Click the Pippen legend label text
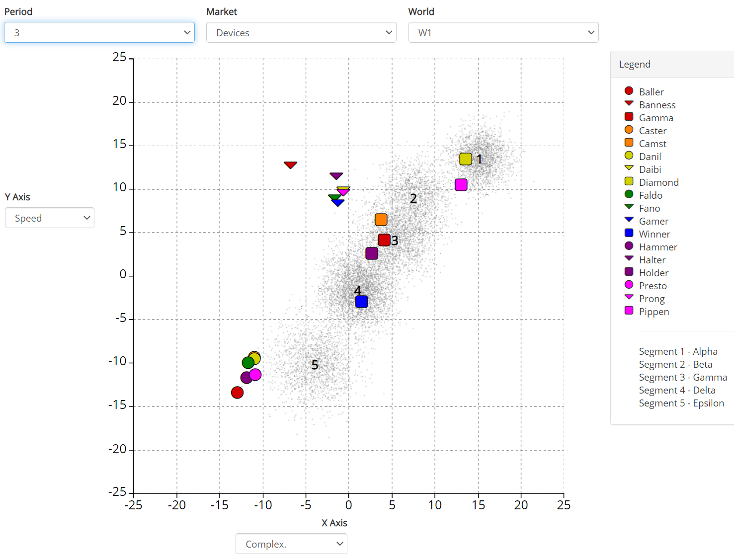 [x=654, y=312]
